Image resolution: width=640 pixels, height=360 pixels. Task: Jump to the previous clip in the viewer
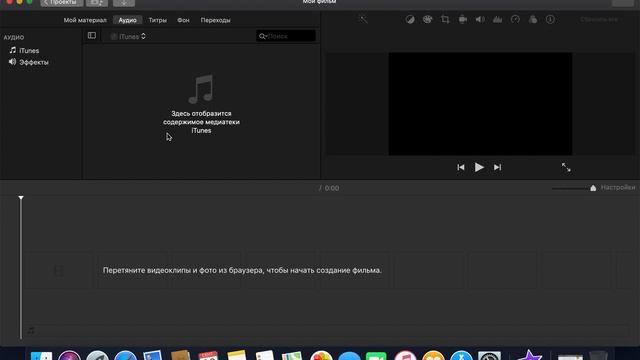pyautogui.click(x=461, y=167)
